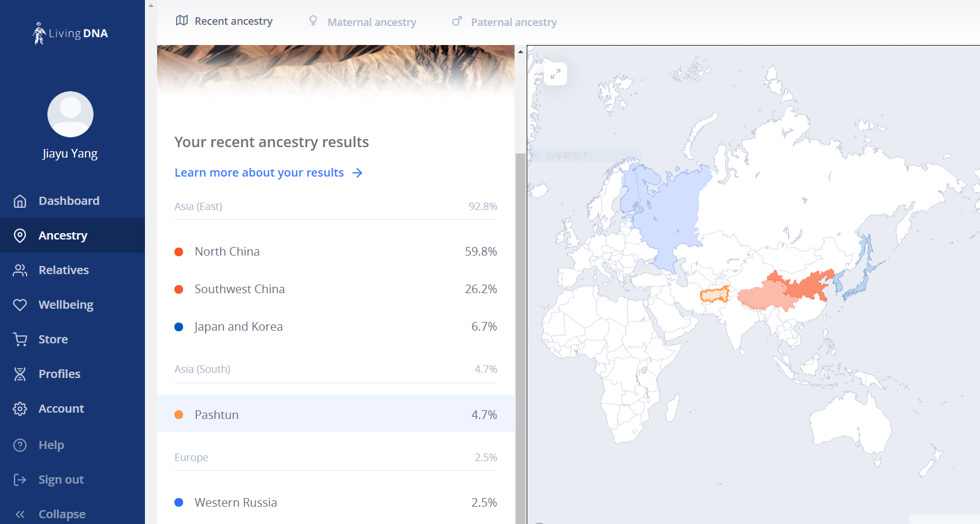
Task: Select the Ancestry sidebar item
Action: pyautogui.click(x=72, y=235)
